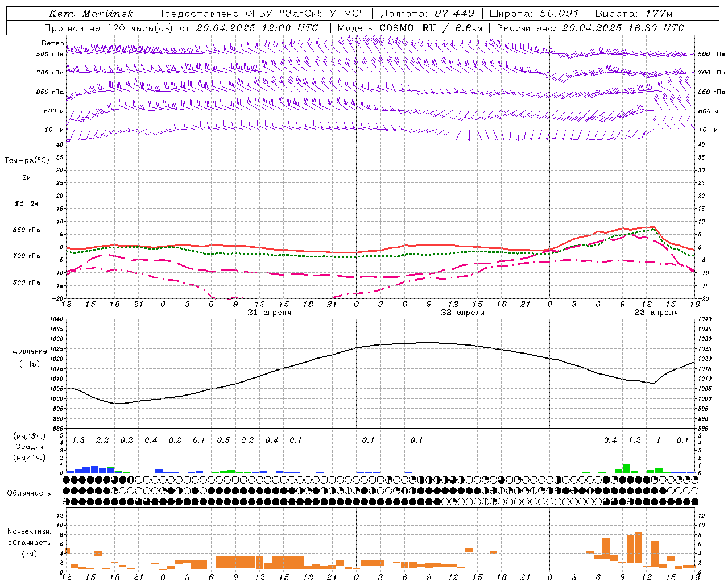Click the Kem_Mariinsk station title
The width and height of the screenshot is (728, 582).
91,14
